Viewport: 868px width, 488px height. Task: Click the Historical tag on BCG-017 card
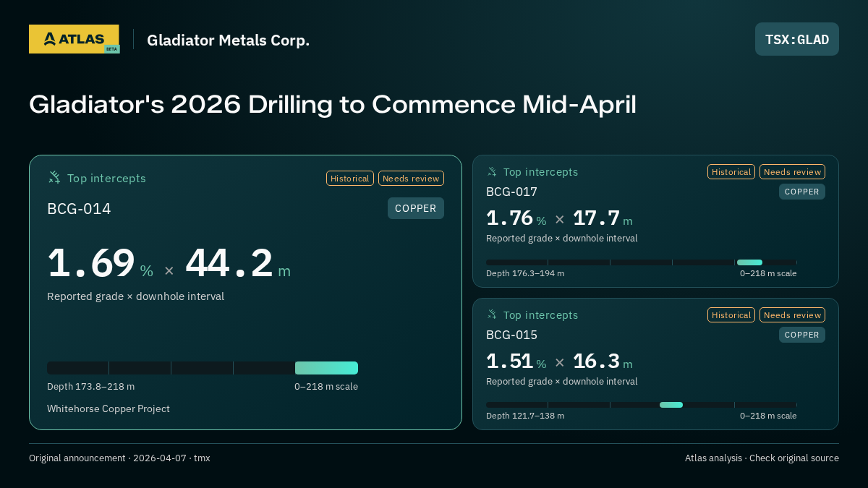(731, 172)
